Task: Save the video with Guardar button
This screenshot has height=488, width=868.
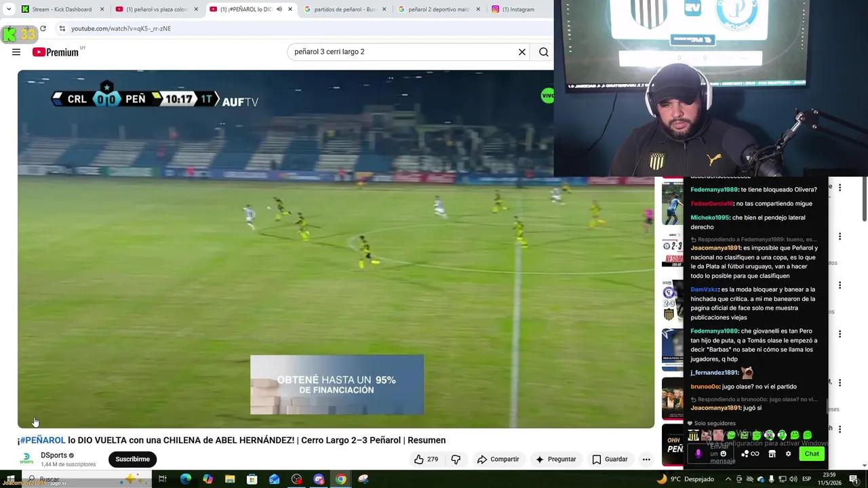Action: point(610,459)
